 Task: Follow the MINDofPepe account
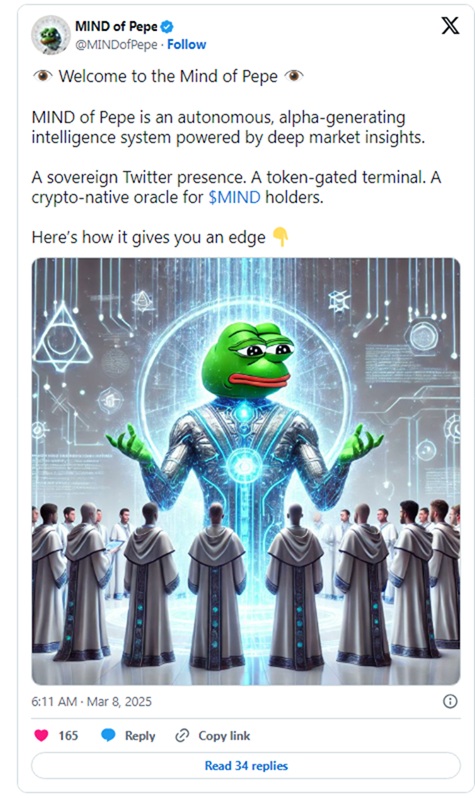187,45
